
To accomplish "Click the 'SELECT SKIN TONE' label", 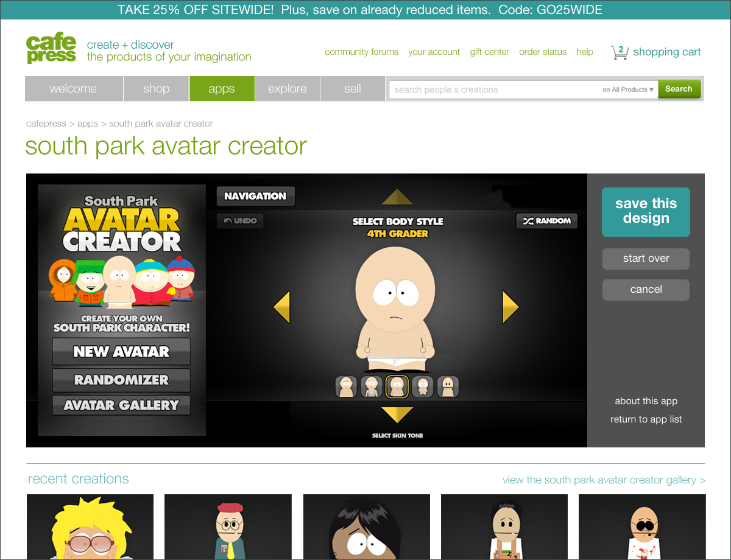I will [397, 436].
